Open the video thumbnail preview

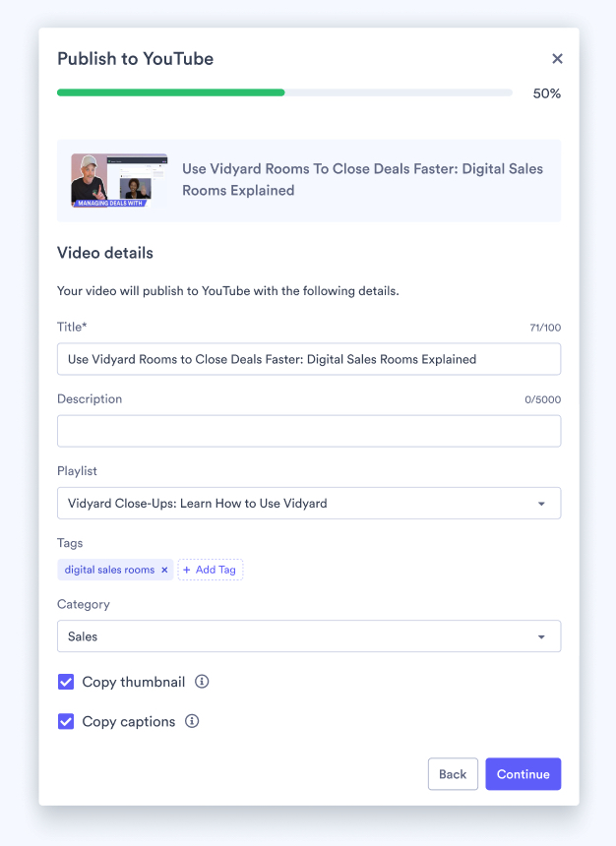[x=119, y=180]
